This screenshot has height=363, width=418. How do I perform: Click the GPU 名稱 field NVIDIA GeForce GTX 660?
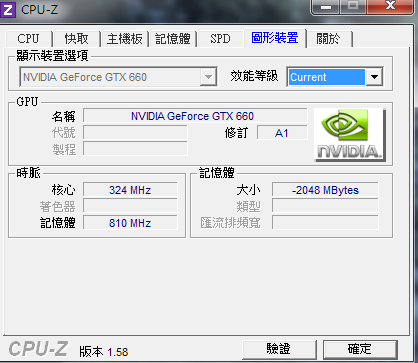pos(195,116)
